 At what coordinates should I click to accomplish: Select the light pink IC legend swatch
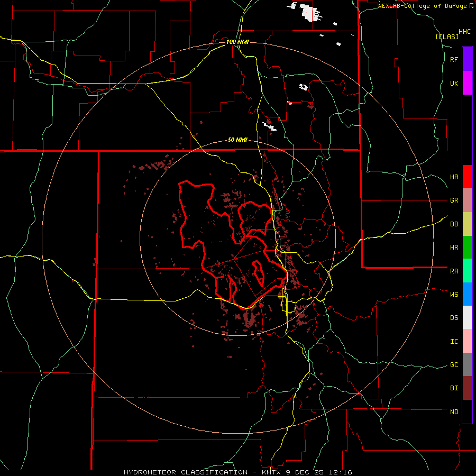pyautogui.click(x=467, y=341)
